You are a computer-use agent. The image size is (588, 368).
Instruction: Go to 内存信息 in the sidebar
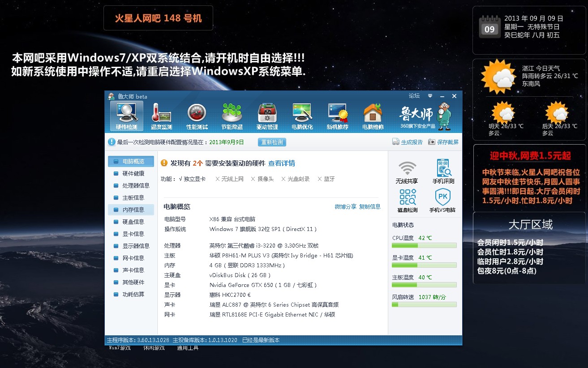coord(131,210)
